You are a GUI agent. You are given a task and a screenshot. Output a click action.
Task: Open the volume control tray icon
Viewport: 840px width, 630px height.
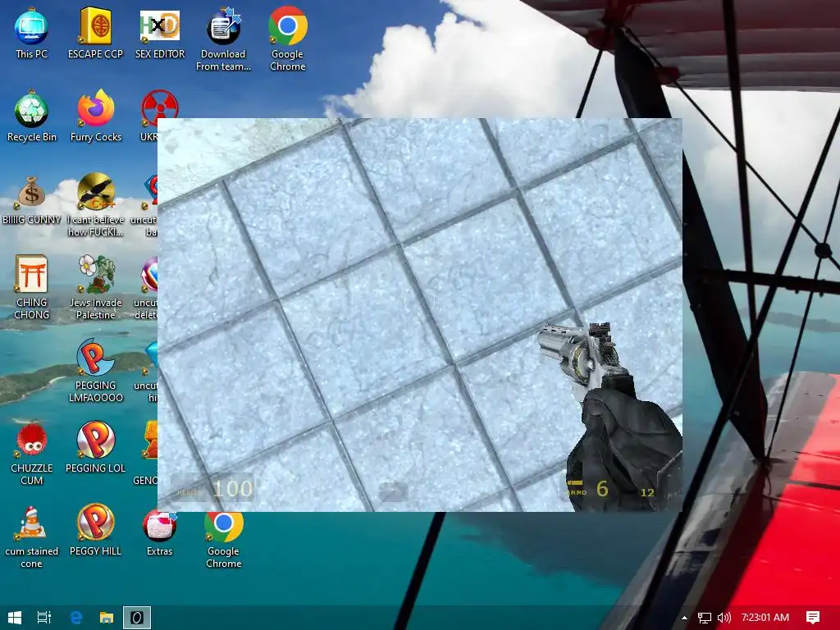pyautogui.click(x=724, y=618)
